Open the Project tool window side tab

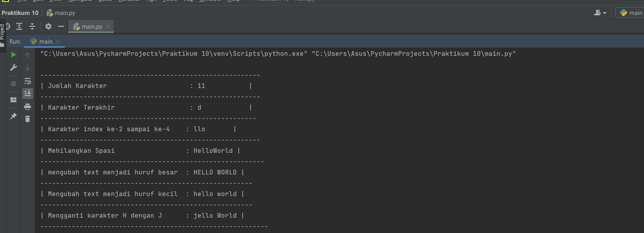(2, 35)
